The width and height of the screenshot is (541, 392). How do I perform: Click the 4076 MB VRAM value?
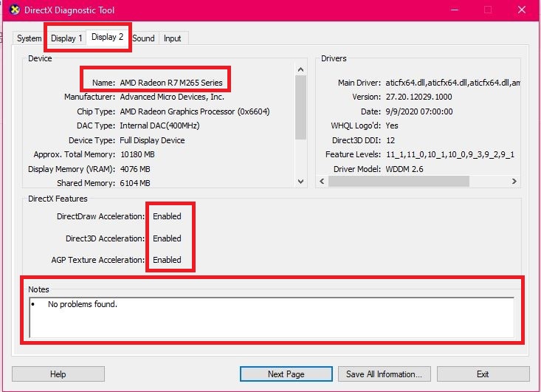(x=135, y=169)
